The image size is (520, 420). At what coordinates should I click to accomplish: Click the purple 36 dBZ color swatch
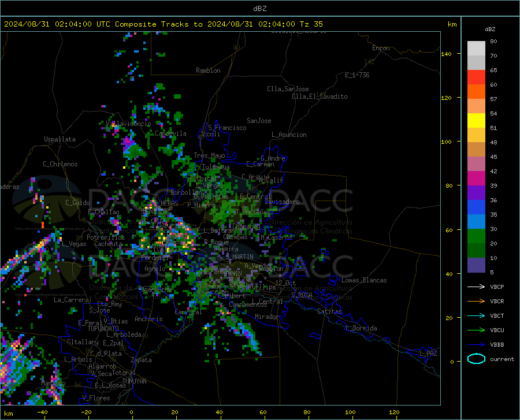pyautogui.click(x=476, y=193)
